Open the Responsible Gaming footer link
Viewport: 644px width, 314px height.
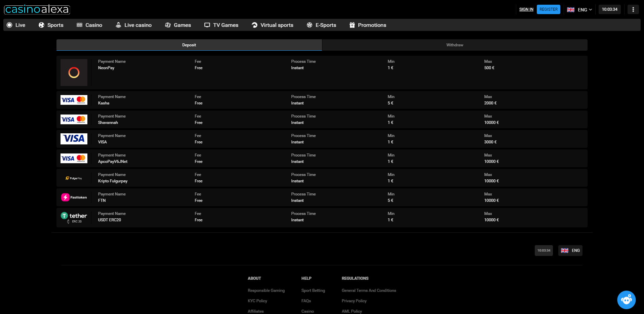(x=266, y=290)
